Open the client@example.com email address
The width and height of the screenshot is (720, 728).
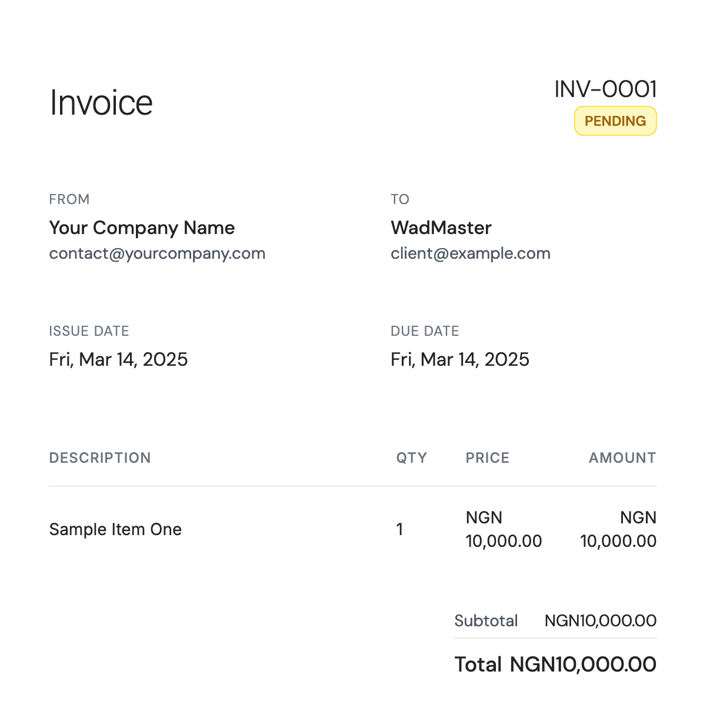[470, 253]
